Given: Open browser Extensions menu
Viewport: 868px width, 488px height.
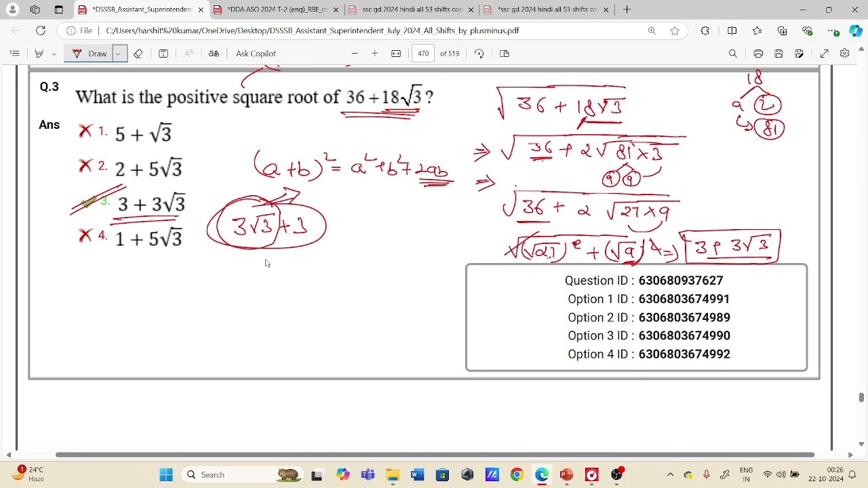Looking at the screenshot, I should pos(705,30).
